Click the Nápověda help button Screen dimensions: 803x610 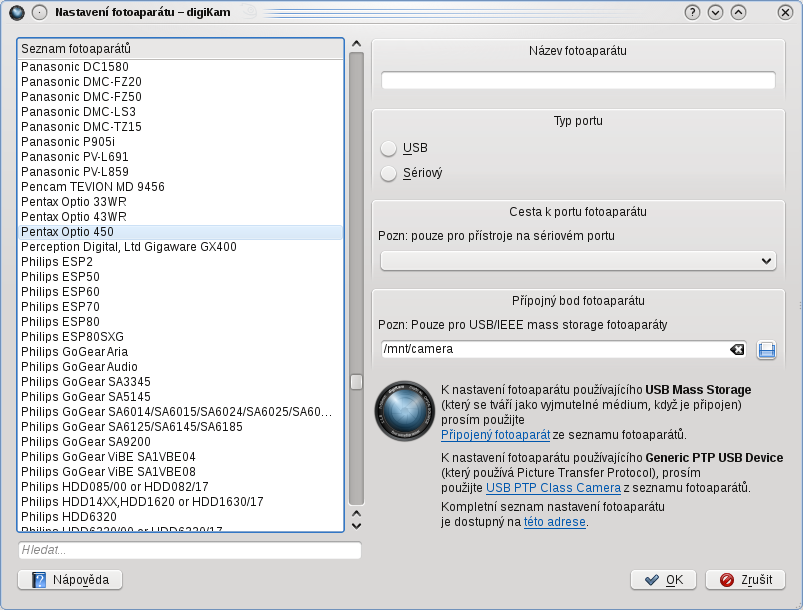(x=70, y=579)
